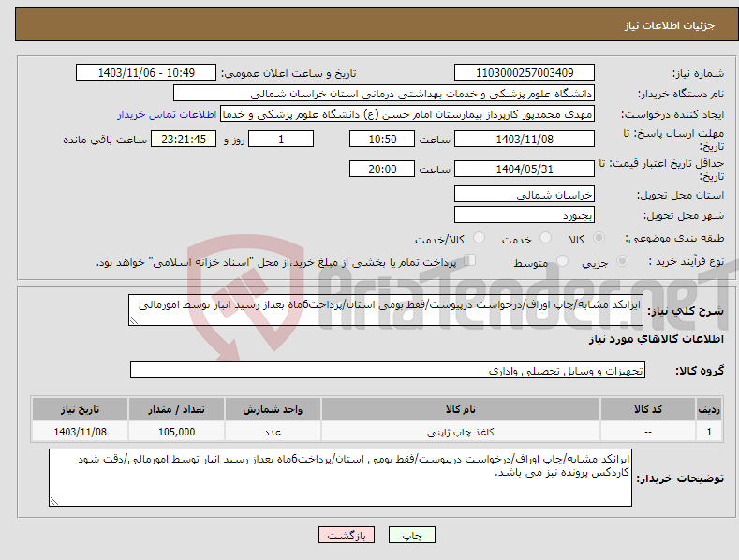Click the کد کالا column header
The image size is (739, 560).
[x=647, y=409]
